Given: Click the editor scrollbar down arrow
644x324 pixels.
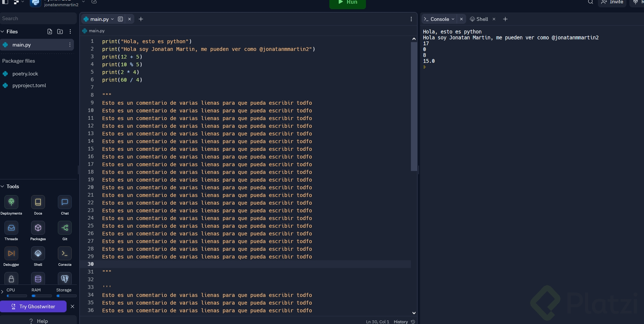Looking at the screenshot, I should click(414, 313).
